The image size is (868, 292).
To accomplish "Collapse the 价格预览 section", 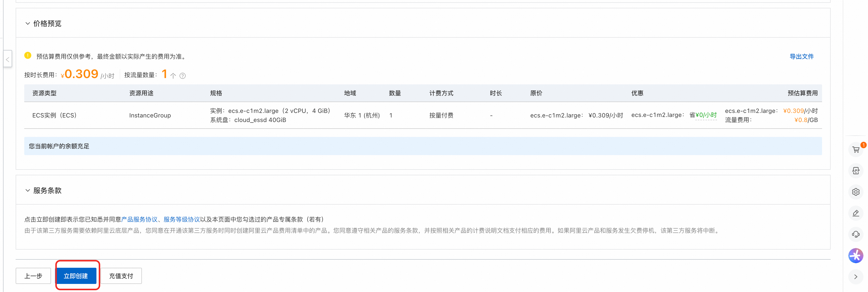I will (x=28, y=23).
